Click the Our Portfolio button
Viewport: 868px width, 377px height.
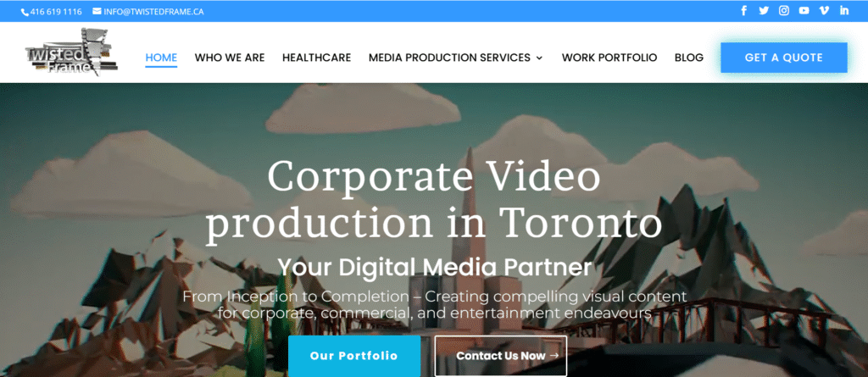pyautogui.click(x=354, y=356)
